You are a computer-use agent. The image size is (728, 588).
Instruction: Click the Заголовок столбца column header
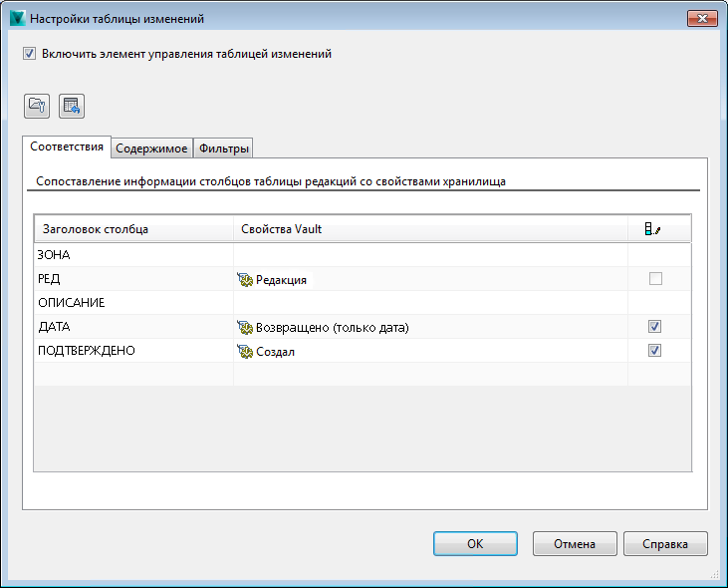pos(133,229)
